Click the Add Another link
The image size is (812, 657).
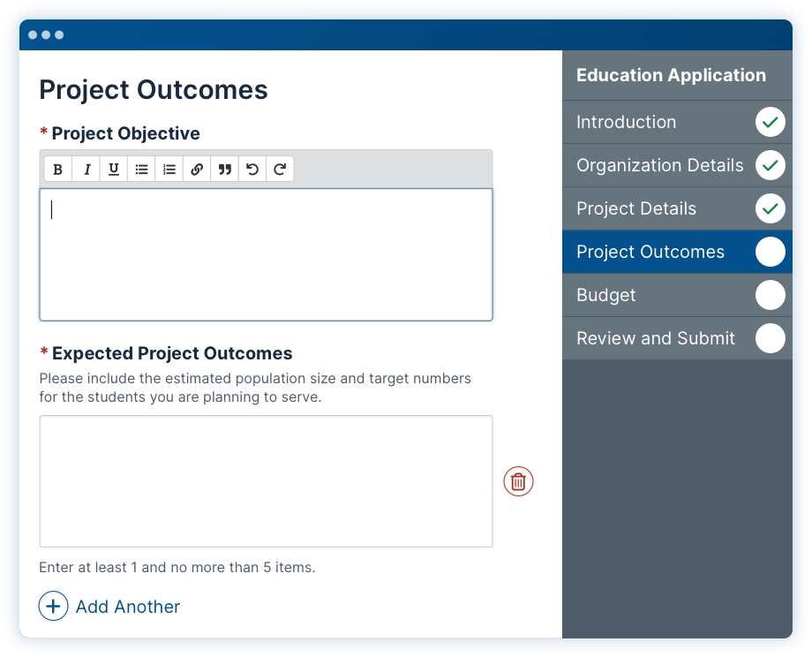pyautogui.click(x=128, y=606)
